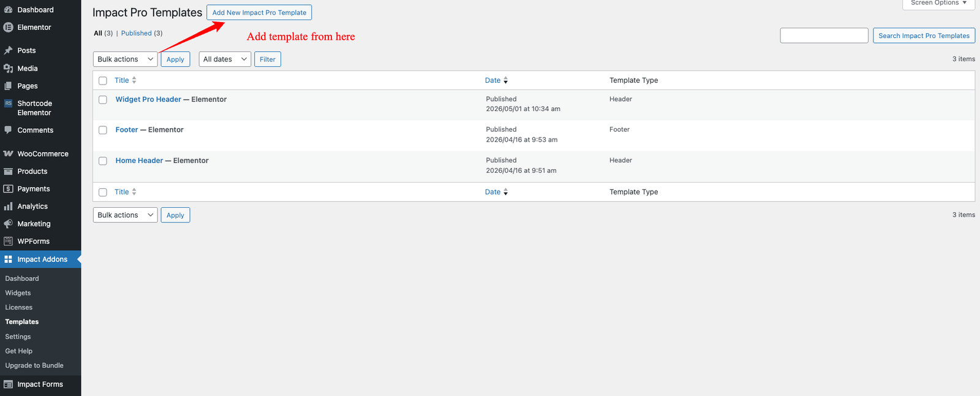Click the Media library icon
Viewport: 980px width, 396px height.
[x=8, y=68]
